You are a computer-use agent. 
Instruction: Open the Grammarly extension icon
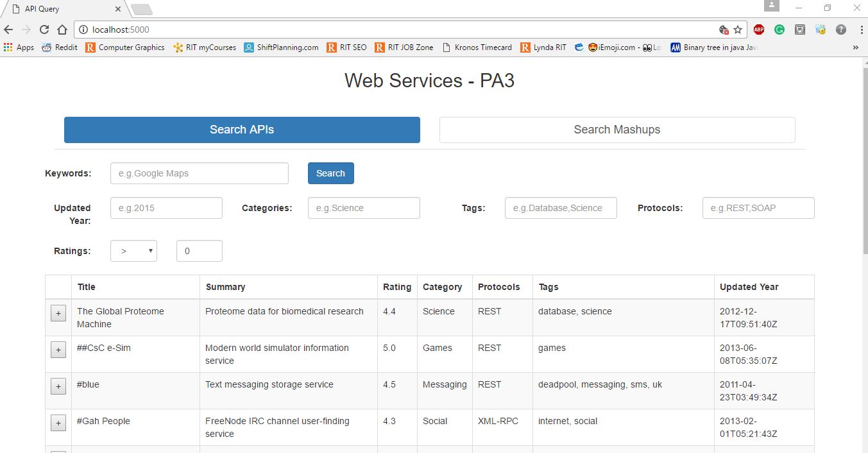(779, 30)
